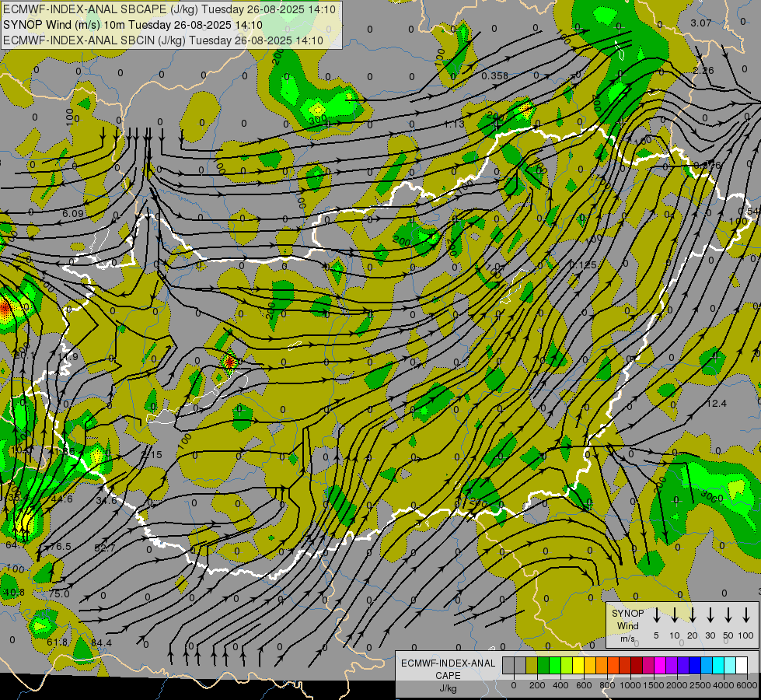Click the wind arrow above 5 m/s in legend
761x700 pixels.
[x=657, y=615]
